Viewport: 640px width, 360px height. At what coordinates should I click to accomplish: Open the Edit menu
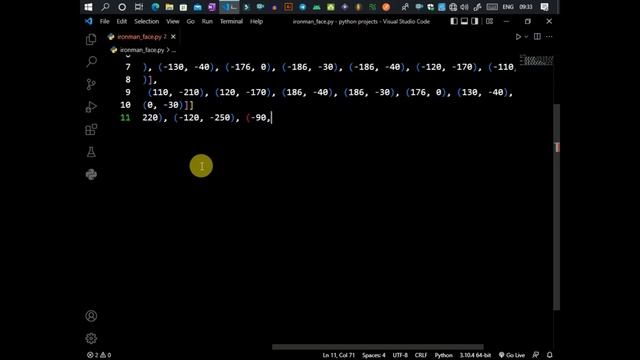[122, 21]
